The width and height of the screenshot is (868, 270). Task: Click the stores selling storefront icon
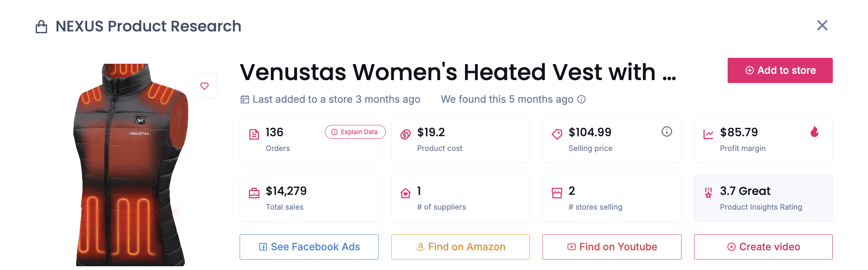pos(557,193)
